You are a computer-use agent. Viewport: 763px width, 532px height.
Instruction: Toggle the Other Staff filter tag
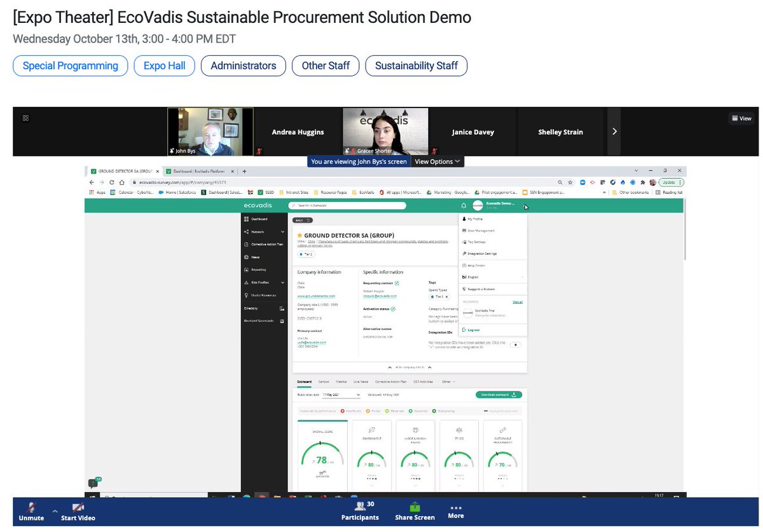pyautogui.click(x=326, y=66)
